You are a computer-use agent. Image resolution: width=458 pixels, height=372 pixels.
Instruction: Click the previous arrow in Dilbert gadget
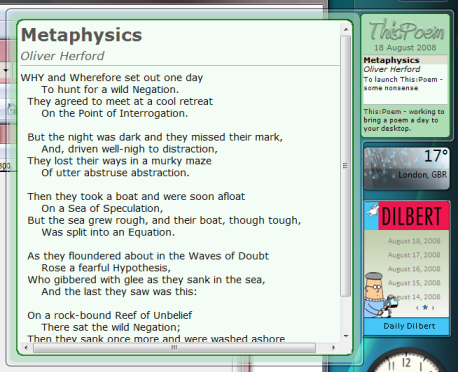417,308
